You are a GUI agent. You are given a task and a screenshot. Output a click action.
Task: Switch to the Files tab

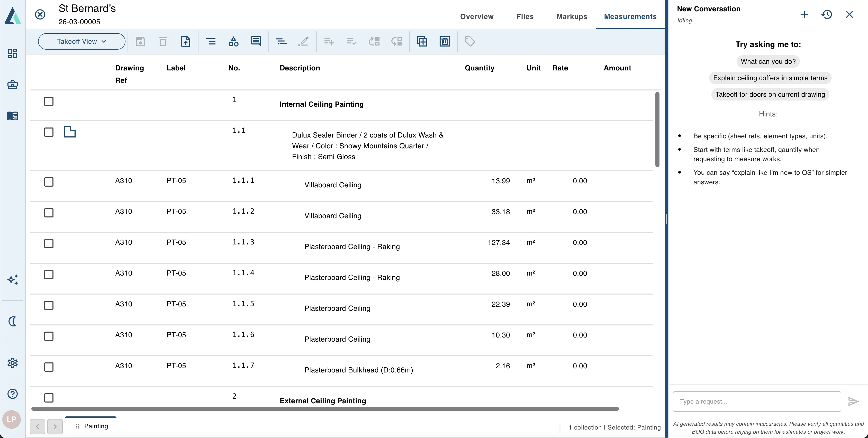coord(525,16)
